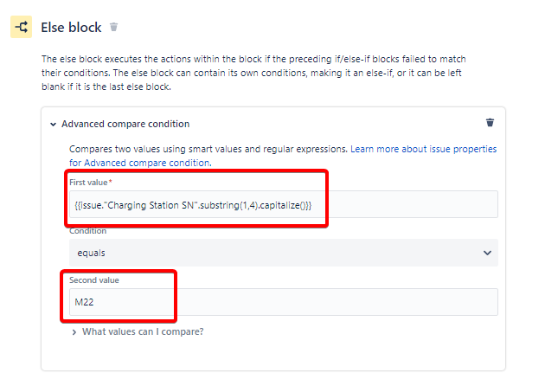This screenshot has height=392, width=545.
Task: Open Learn more about issue properties link
Action: 423,149
